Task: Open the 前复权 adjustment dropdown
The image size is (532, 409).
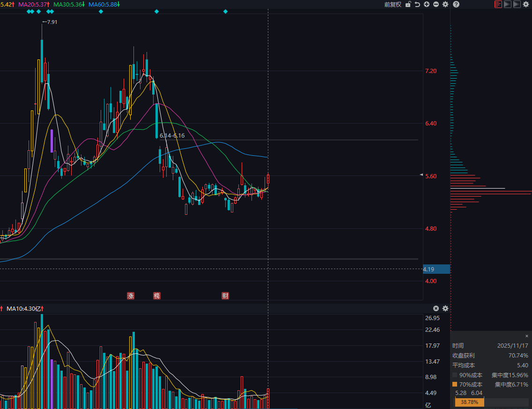Action: point(392,4)
